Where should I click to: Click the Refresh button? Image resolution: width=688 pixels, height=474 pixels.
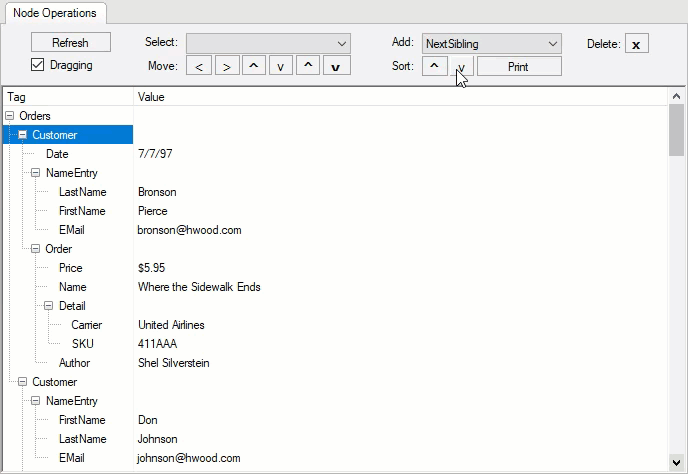(x=70, y=43)
